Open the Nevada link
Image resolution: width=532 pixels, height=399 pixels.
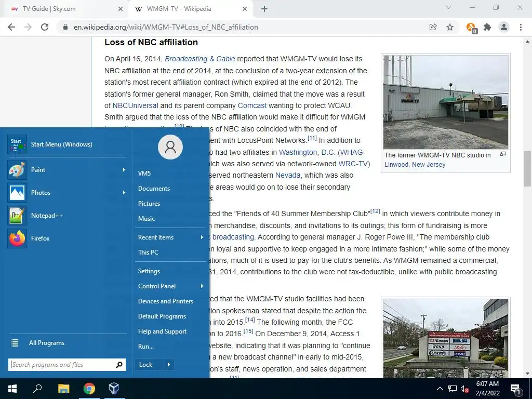[288, 176]
